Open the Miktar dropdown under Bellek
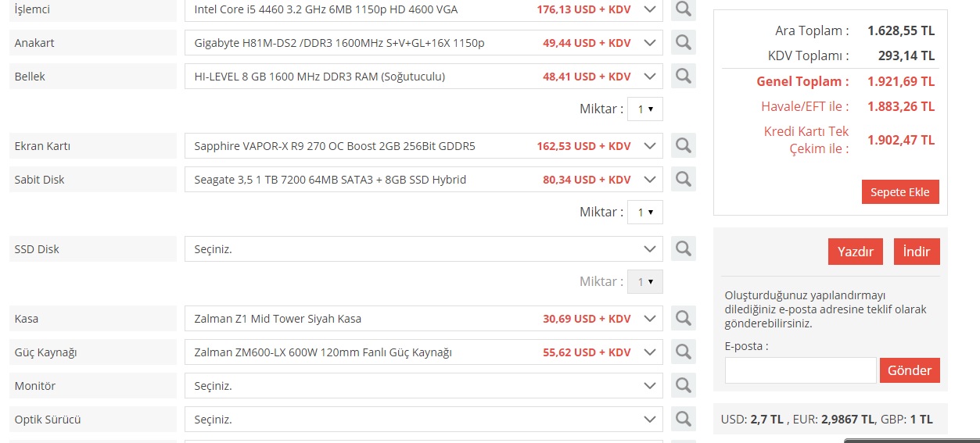The height and width of the screenshot is (443, 980). tap(644, 109)
